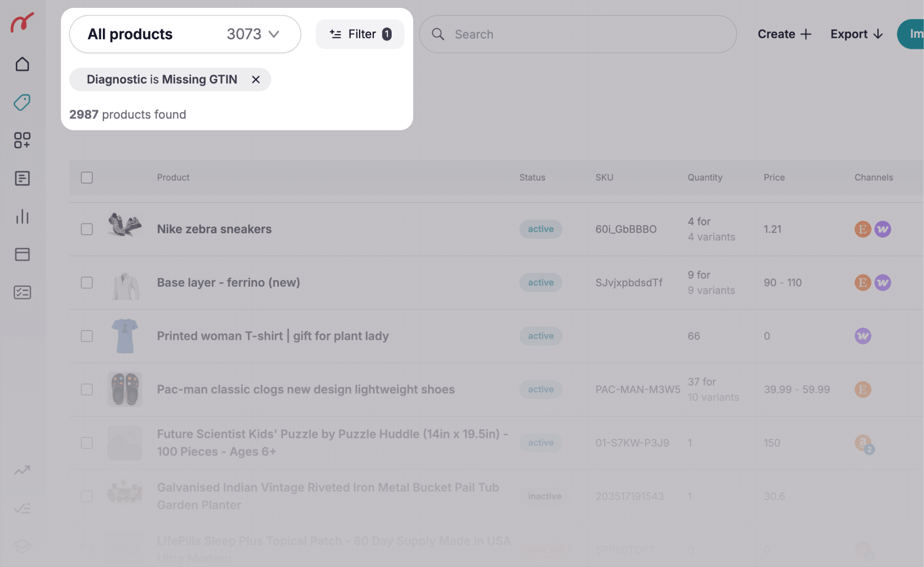The width and height of the screenshot is (924, 567).
Task: Open the Products tag icon in sidebar
Action: click(22, 102)
